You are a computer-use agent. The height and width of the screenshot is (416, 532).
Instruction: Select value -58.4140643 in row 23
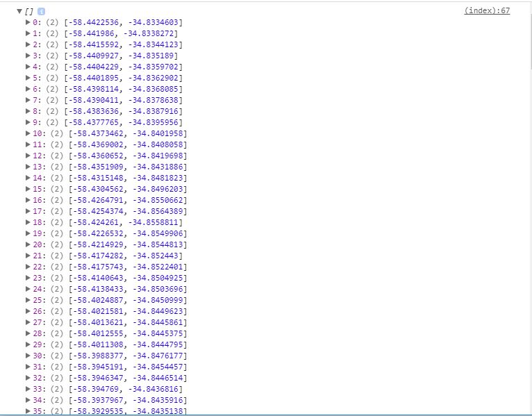point(99,278)
